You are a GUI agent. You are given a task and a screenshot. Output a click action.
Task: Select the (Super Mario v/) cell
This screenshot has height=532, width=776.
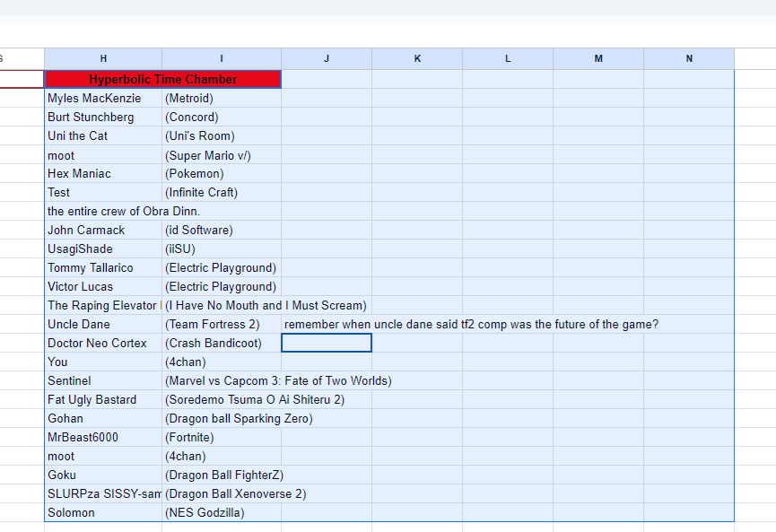(222, 155)
